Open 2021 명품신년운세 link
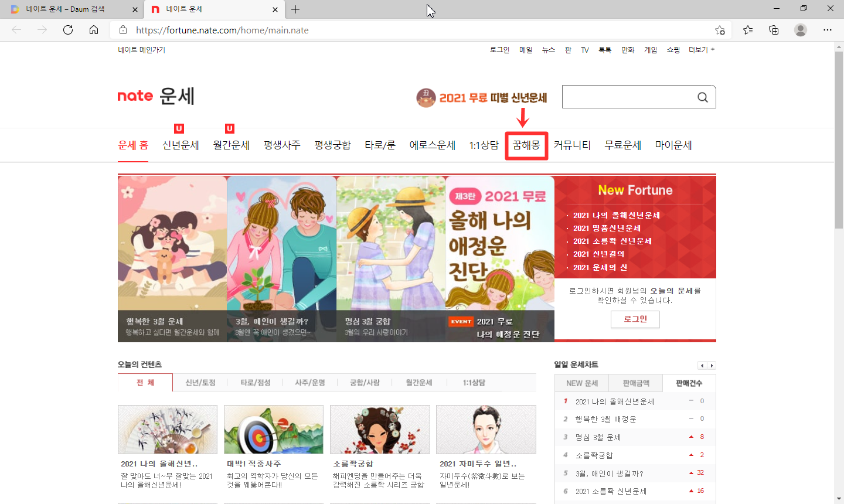844x504 pixels. [607, 228]
